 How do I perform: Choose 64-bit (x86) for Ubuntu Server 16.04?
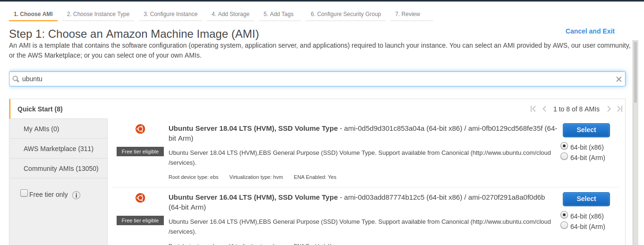[x=564, y=215]
